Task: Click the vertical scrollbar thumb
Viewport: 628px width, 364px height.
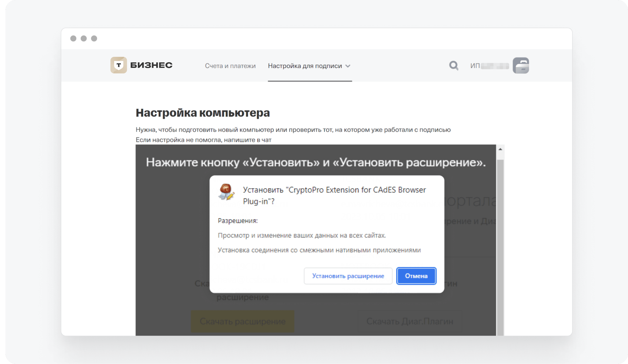Action: pos(500,247)
